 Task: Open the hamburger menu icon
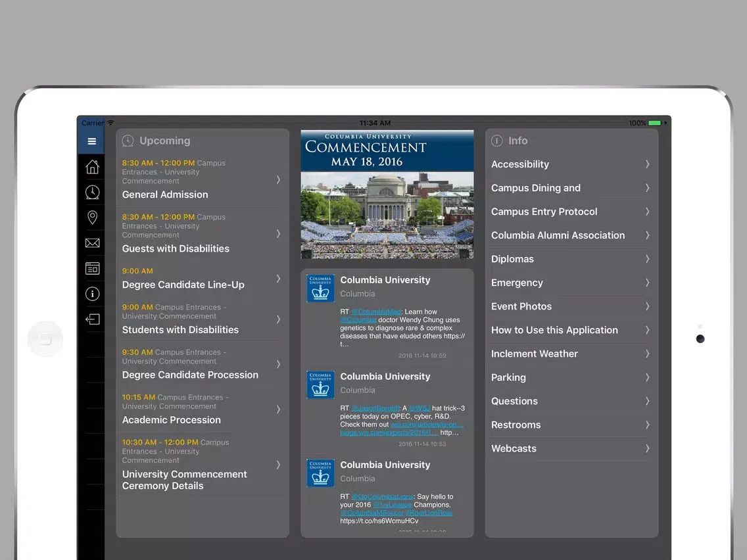[x=92, y=141]
